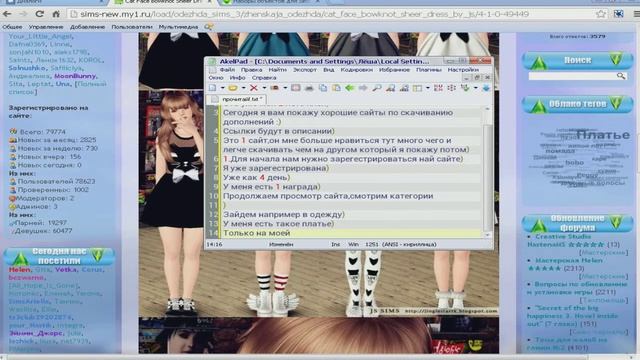Click the blue down arrow icon in AkelPad toolbar

point(486,88)
